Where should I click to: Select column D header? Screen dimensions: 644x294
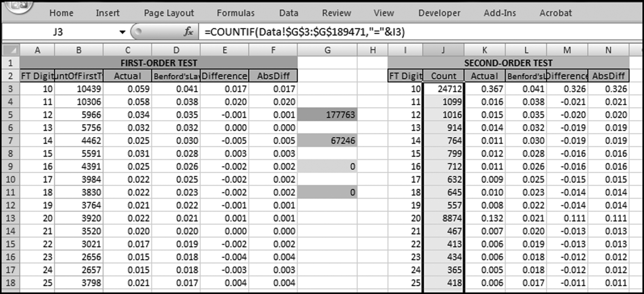coord(176,50)
